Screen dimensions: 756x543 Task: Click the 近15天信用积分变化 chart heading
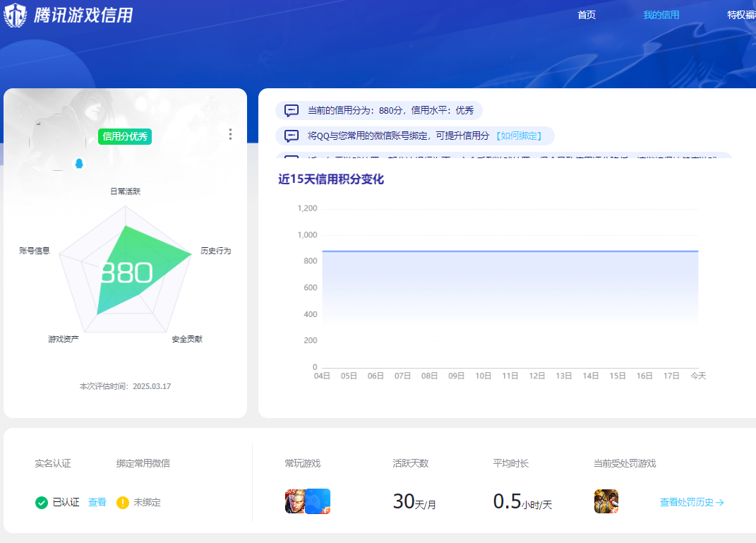click(331, 179)
